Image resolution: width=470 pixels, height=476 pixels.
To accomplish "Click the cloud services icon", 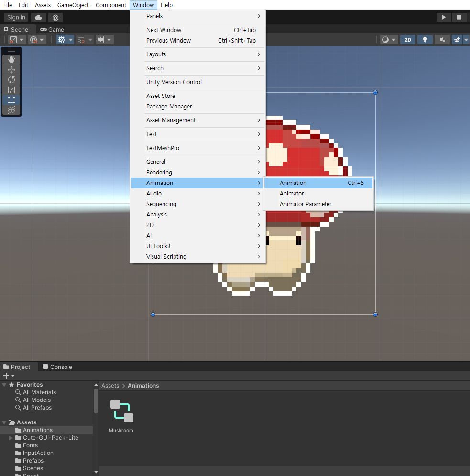I will (x=38, y=17).
